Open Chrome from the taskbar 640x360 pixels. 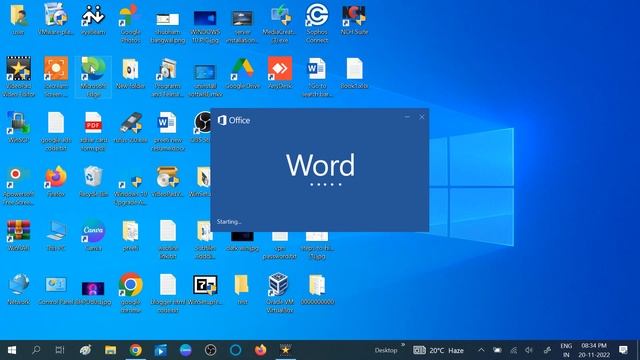pos(136,350)
